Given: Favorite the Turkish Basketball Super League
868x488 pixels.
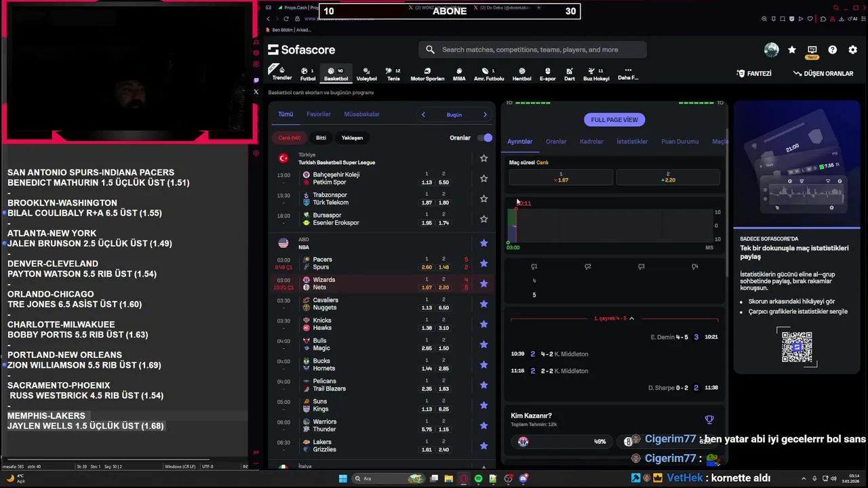Looking at the screenshot, I should click(484, 159).
